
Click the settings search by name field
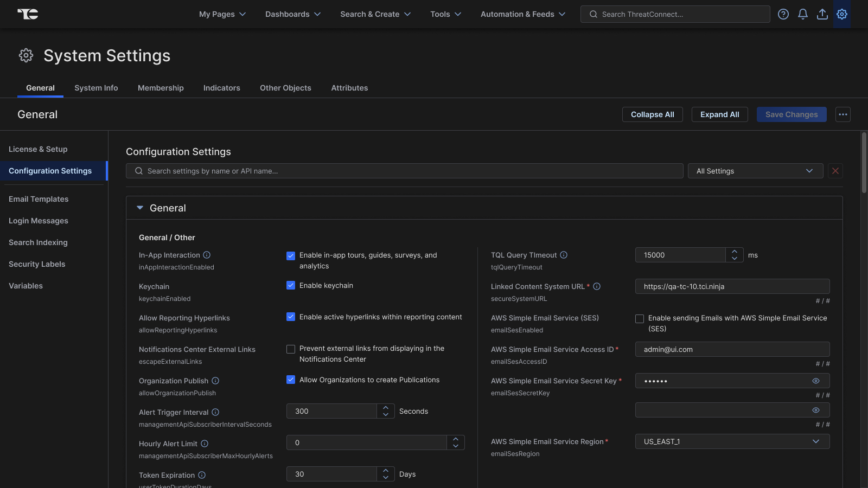click(x=404, y=171)
